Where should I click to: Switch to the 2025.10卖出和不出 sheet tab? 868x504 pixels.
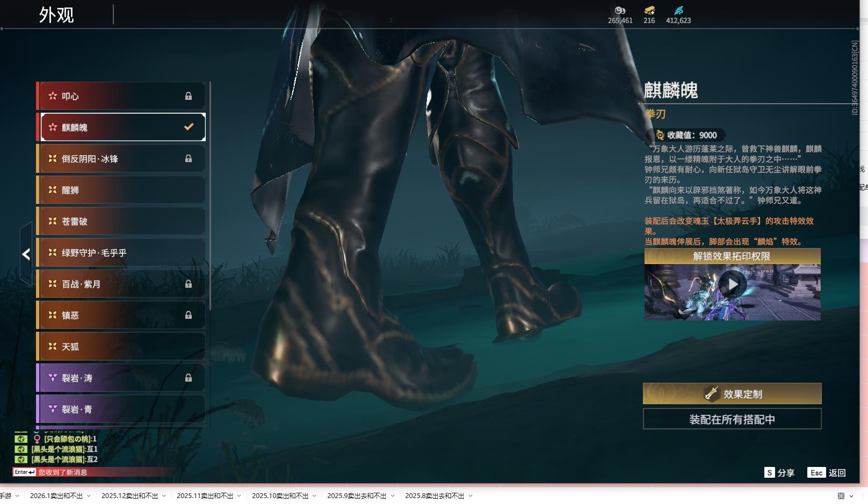(x=280, y=496)
